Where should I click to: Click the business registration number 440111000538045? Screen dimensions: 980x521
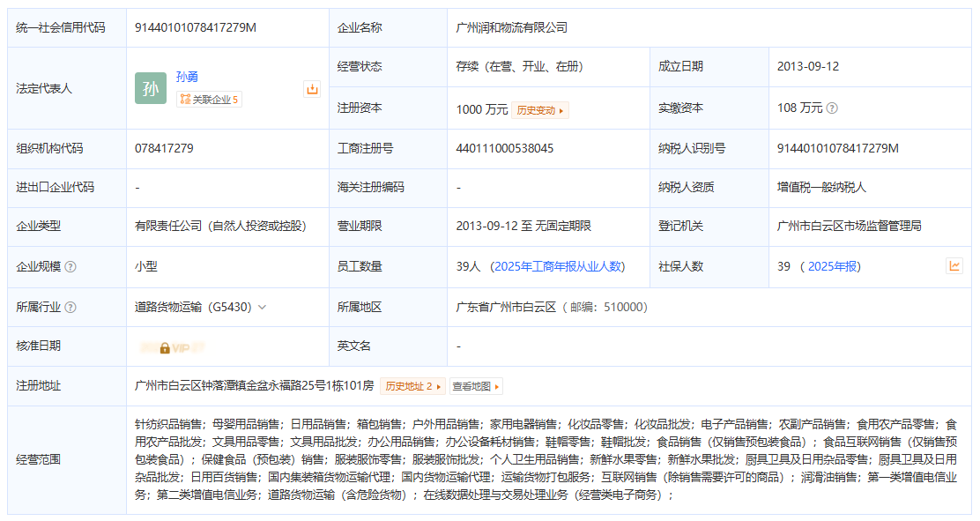[x=504, y=148]
